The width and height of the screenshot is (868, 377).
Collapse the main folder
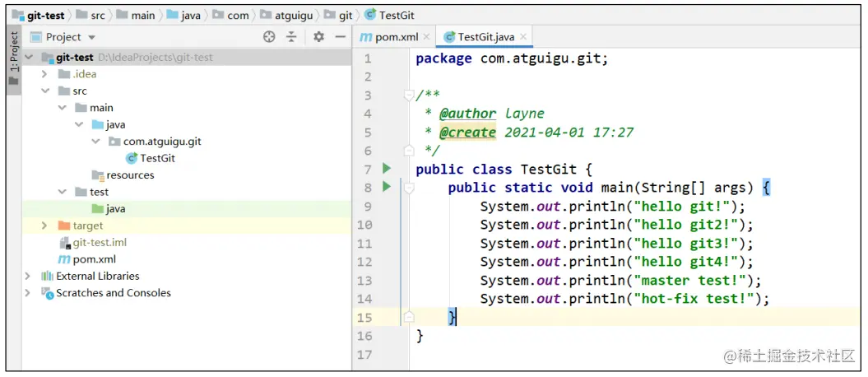[62, 108]
